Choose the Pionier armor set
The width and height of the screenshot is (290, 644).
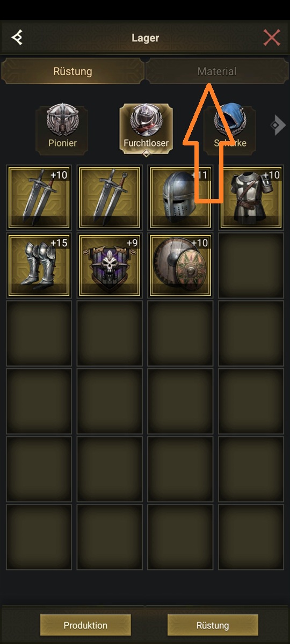62,129
